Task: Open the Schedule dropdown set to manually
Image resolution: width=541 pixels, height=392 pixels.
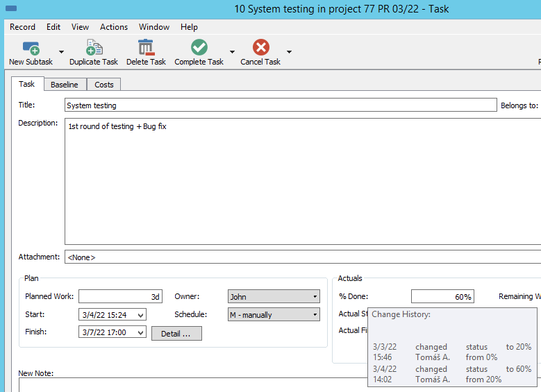Action: [x=274, y=315]
